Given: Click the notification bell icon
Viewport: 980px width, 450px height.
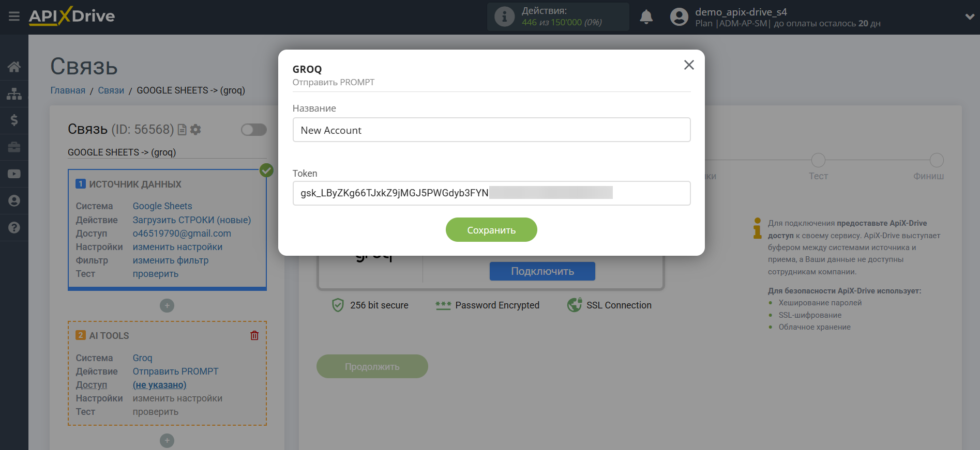Looking at the screenshot, I should pyautogui.click(x=646, y=17).
